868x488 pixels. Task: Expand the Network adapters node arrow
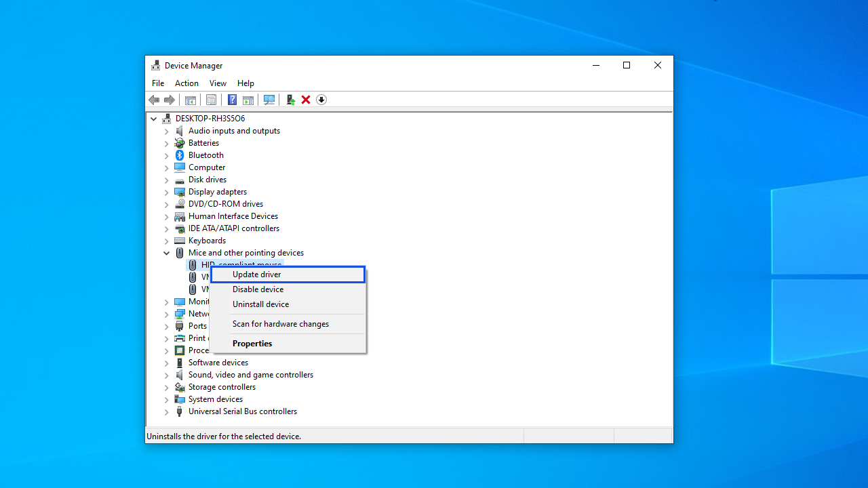tap(167, 314)
